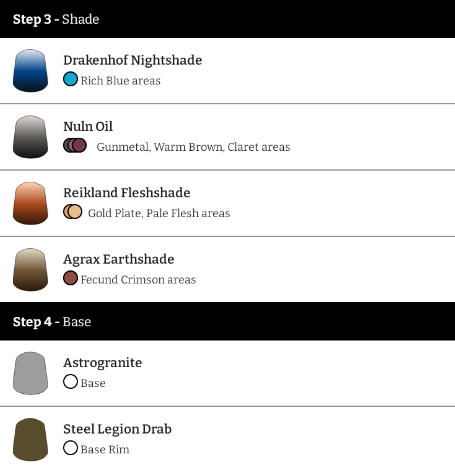455x469 pixels.
Task: Click the Astrogranite title text
Action: click(103, 363)
